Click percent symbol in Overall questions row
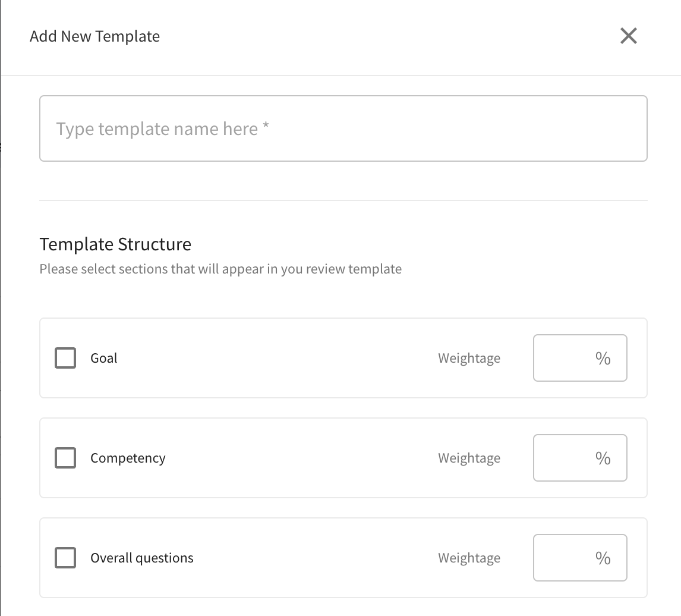 coord(603,558)
